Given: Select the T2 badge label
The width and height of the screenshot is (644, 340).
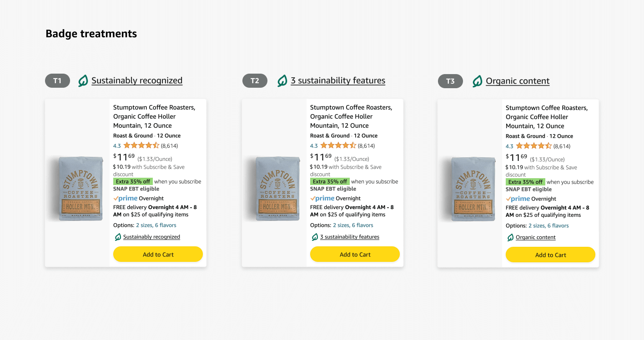Looking at the screenshot, I should (255, 81).
